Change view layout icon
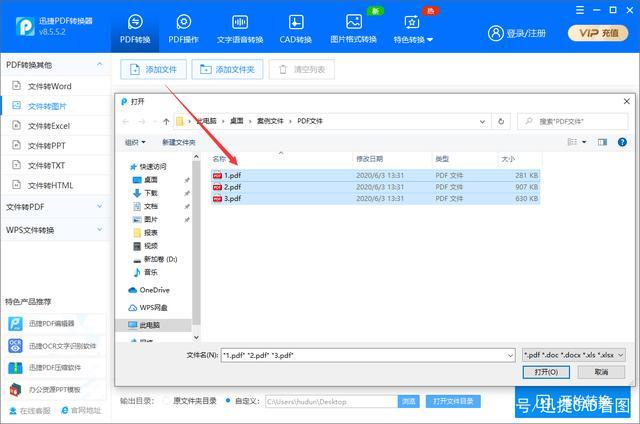This screenshot has height=424, width=640. coord(572,142)
